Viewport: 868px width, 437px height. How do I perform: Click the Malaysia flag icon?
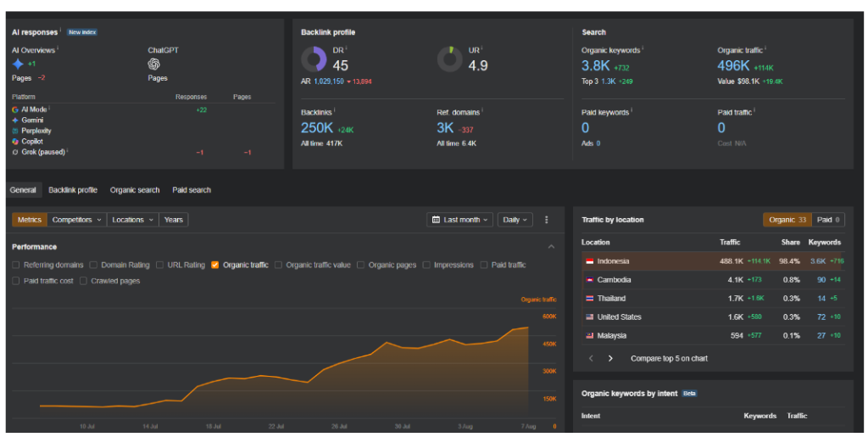(x=590, y=336)
